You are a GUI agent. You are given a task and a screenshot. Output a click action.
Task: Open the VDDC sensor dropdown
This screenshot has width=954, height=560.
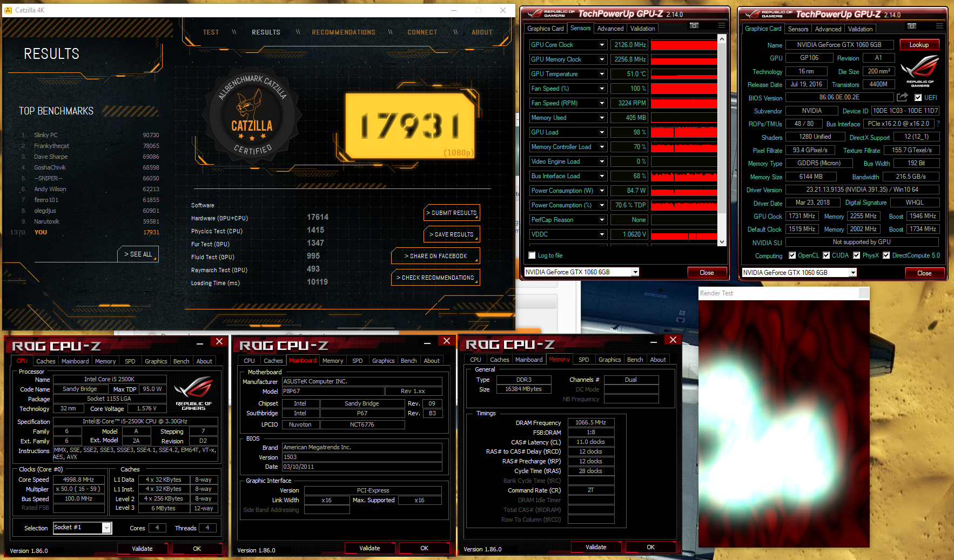pyautogui.click(x=602, y=234)
